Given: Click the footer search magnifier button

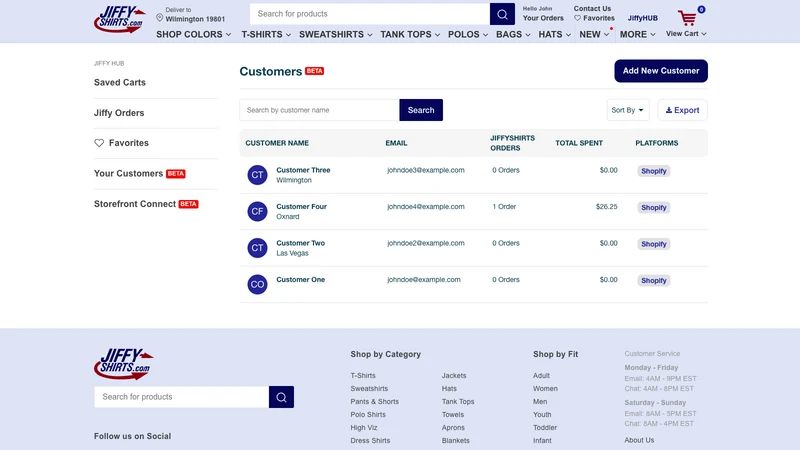Looking at the screenshot, I should pos(281,397).
